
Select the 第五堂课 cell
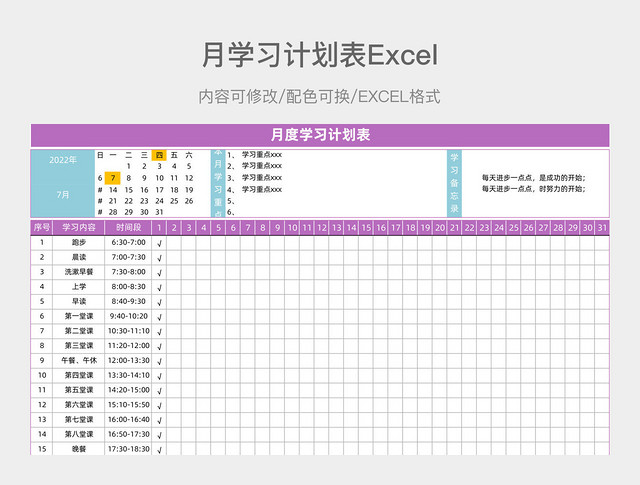[x=79, y=390]
